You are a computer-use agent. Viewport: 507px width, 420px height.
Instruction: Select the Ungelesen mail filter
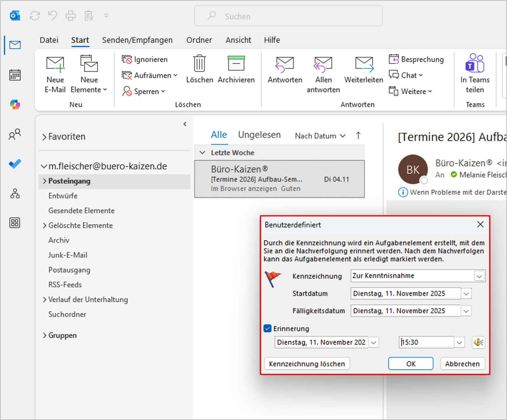[x=259, y=134]
